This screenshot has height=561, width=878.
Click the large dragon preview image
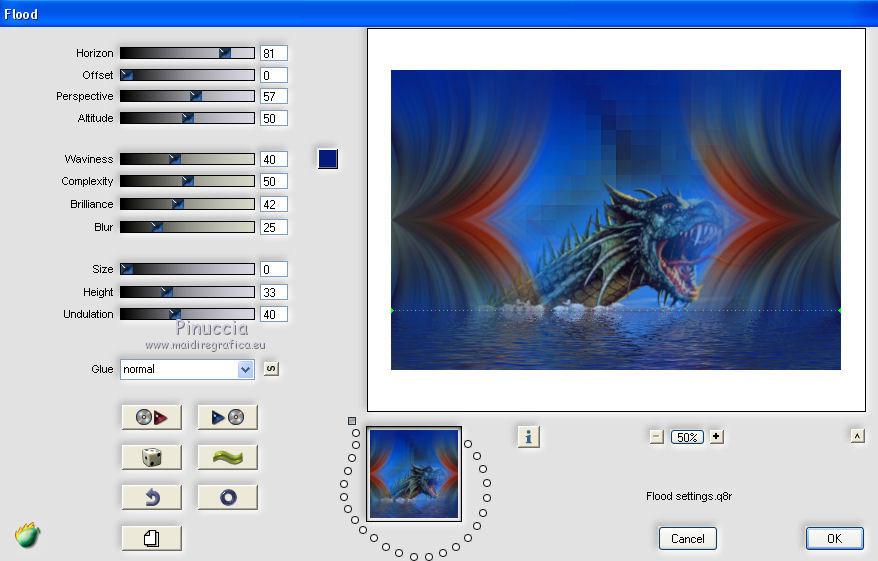pyautogui.click(x=615, y=219)
